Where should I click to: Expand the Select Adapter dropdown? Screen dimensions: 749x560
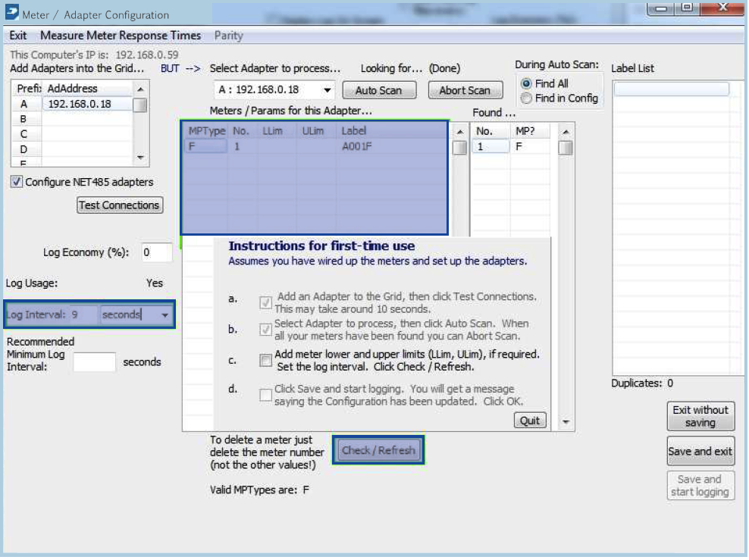click(327, 90)
